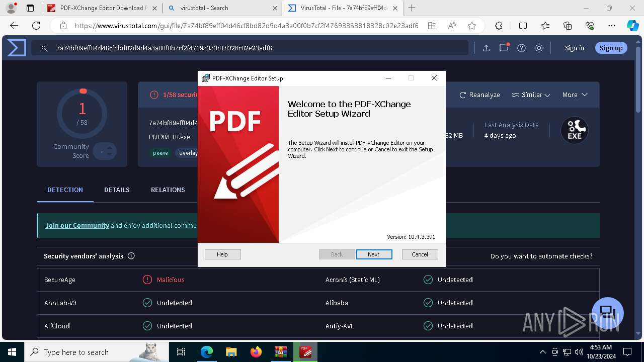The width and height of the screenshot is (644, 362).
Task: Open the Join our Community link
Action: coord(77,225)
